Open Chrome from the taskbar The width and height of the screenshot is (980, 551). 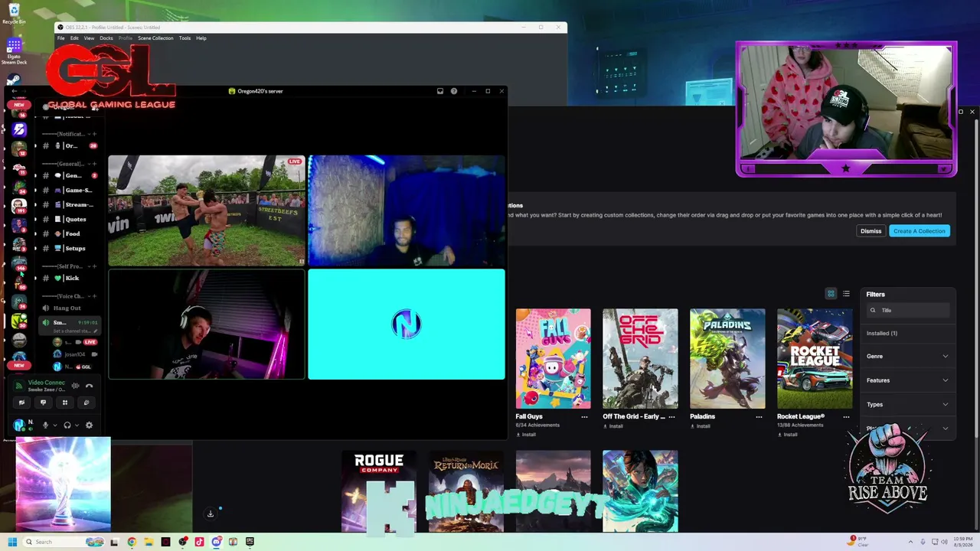click(x=132, y=542)
